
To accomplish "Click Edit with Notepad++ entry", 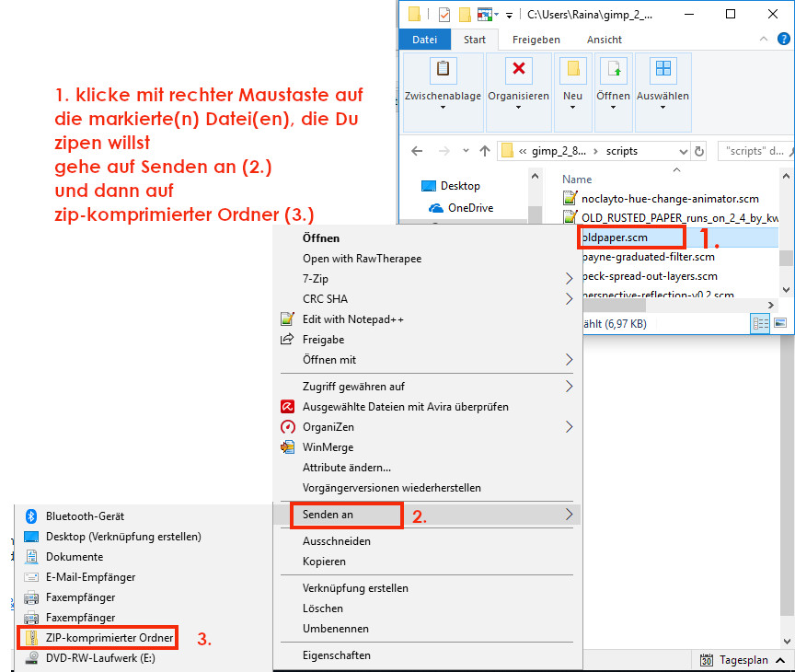I will pyautogui.click(x=353, y=319).
